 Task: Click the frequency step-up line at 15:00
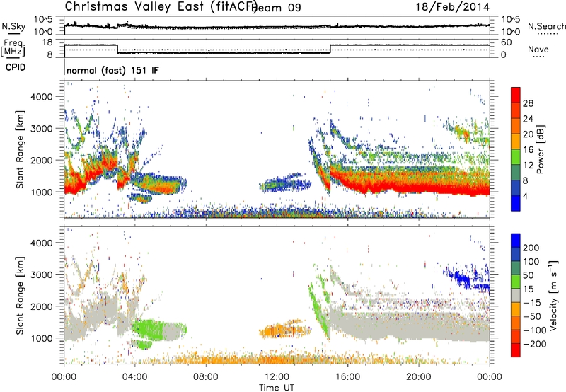330,49
